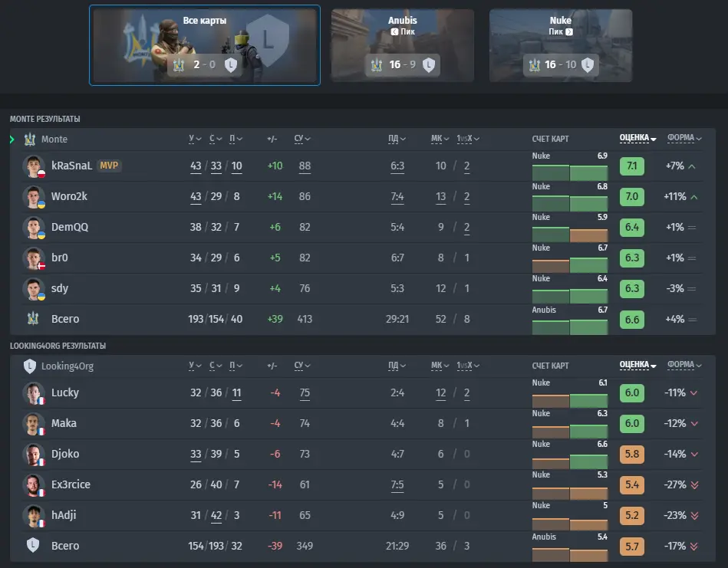Open the Monte team name link
The width and height of the screenshot is (728, 568).
[x=54, y=140]
